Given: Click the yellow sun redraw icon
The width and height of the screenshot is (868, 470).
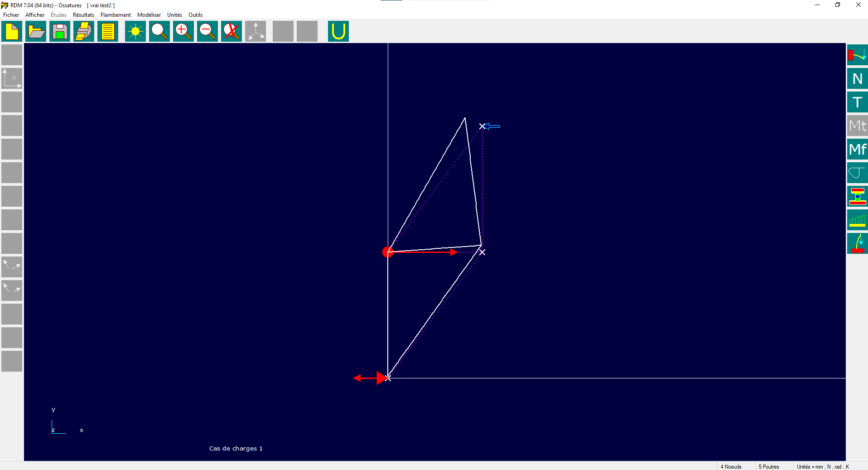Looking at the screenshot, I should click(x=135, y=31).
